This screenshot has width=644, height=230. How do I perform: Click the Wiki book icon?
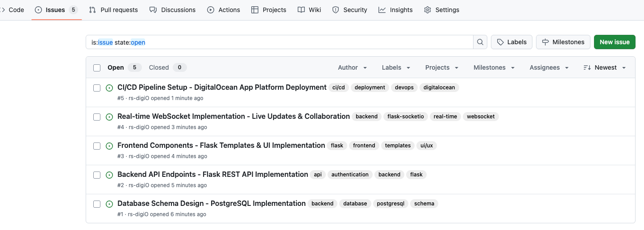click(x=301, y=10)
